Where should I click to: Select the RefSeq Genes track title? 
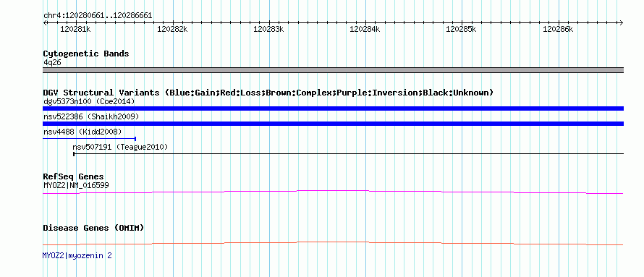[74, 177]
